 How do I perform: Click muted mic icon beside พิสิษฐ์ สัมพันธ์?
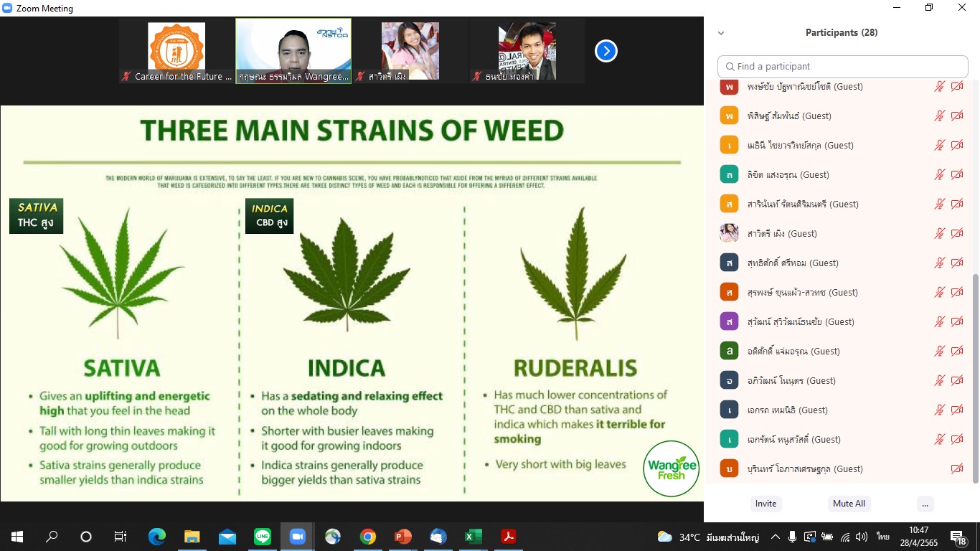[x=939, y=116]
